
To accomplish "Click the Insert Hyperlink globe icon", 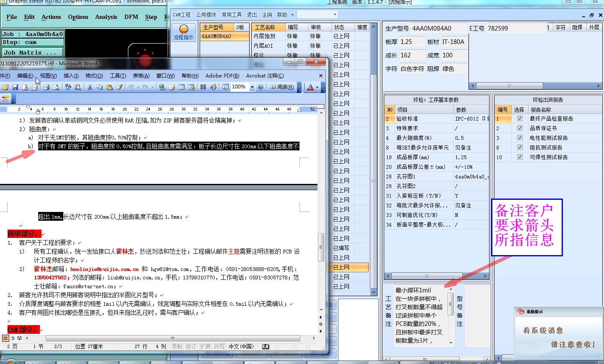I will point(162,87).
